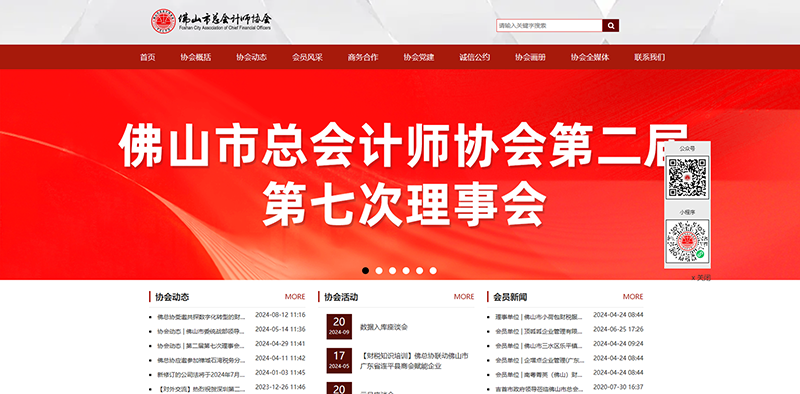800x394 pixels.
Task: Open the 协会动态 navigation menu item
Action: (x=251, y=57)
